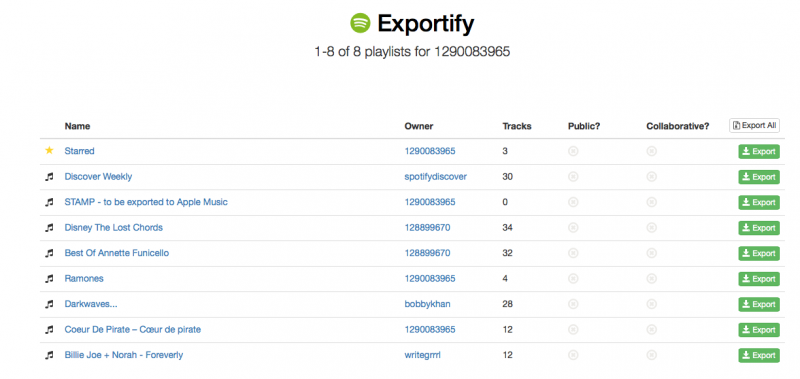Click Collaborative status icon for Billie Joe + Norah
800x379 pixels.
point(652,355)
